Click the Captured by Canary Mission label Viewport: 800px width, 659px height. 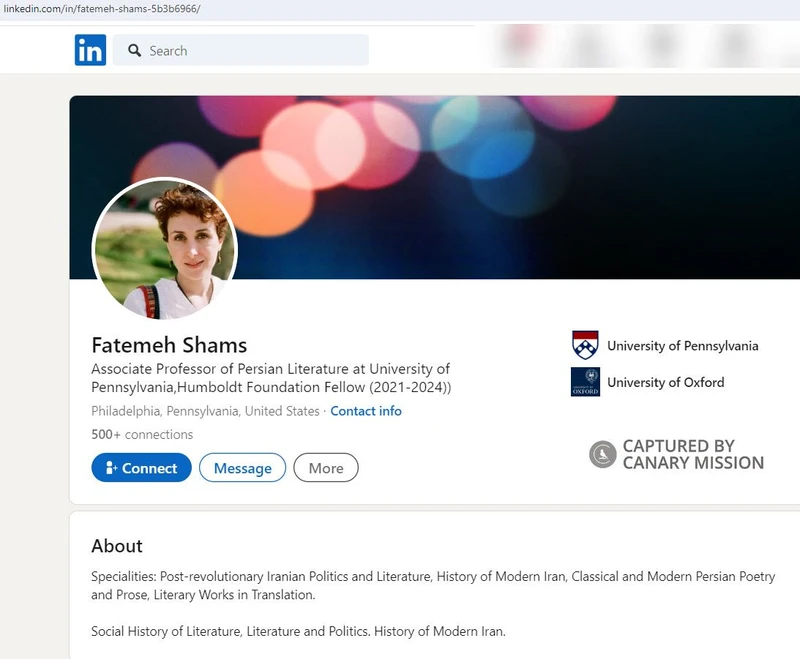[692, 453]
